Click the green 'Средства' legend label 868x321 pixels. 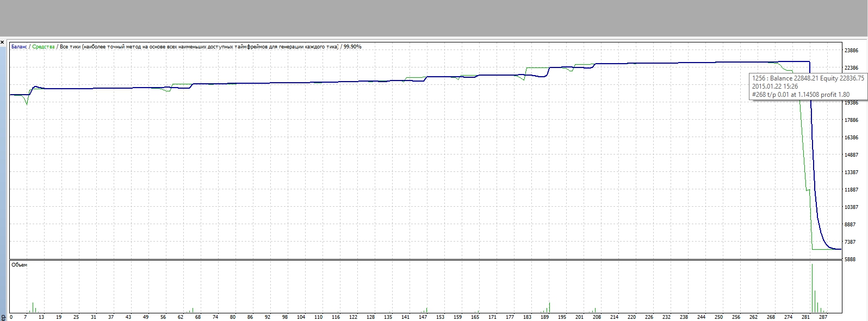[x=44, y=47]
